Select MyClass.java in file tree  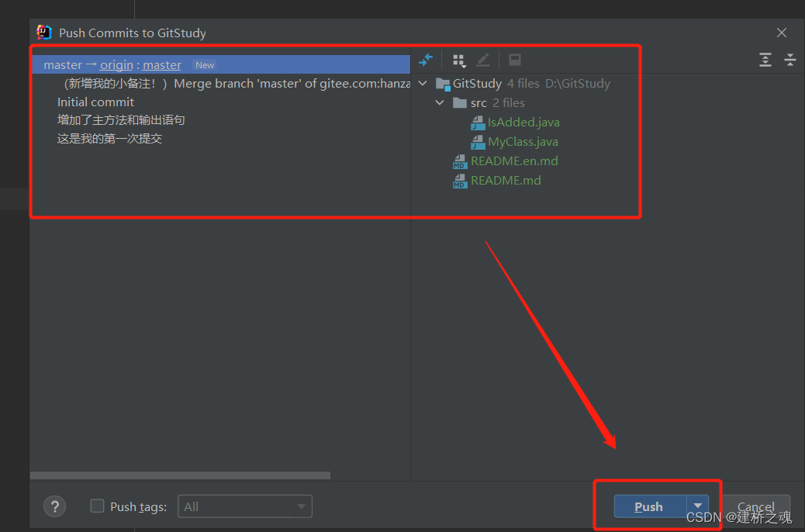coord(523,142)
